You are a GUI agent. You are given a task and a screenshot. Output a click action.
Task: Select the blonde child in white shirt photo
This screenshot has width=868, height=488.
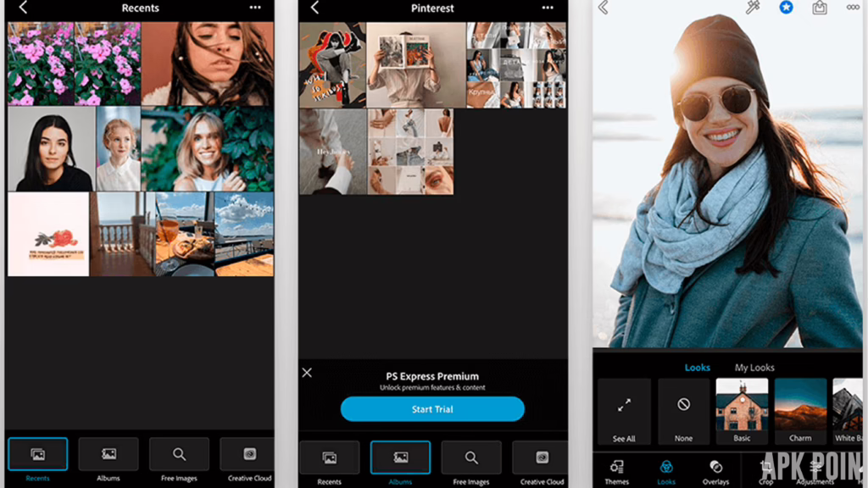point(119,149)
